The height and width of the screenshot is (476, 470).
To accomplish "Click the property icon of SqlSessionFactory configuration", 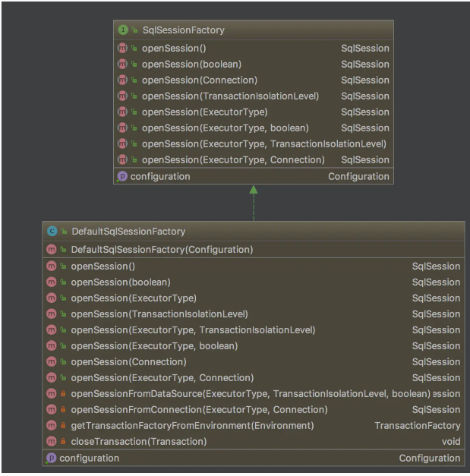I will click(x=122, y=176).
